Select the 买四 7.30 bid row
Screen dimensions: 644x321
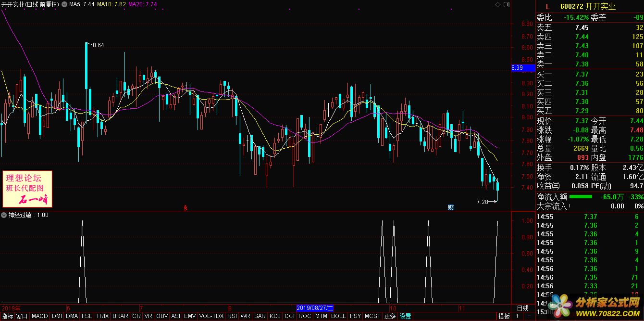pos(590,102)
